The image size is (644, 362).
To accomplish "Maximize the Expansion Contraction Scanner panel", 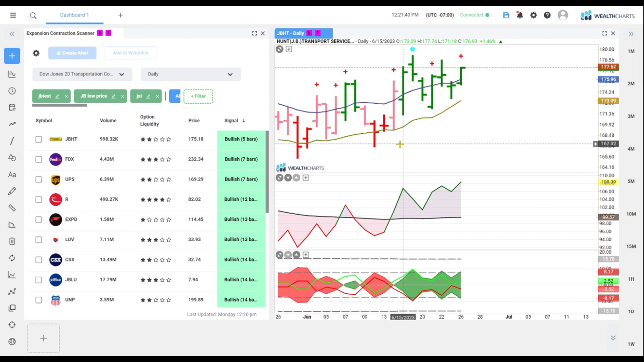I will 254,33.
